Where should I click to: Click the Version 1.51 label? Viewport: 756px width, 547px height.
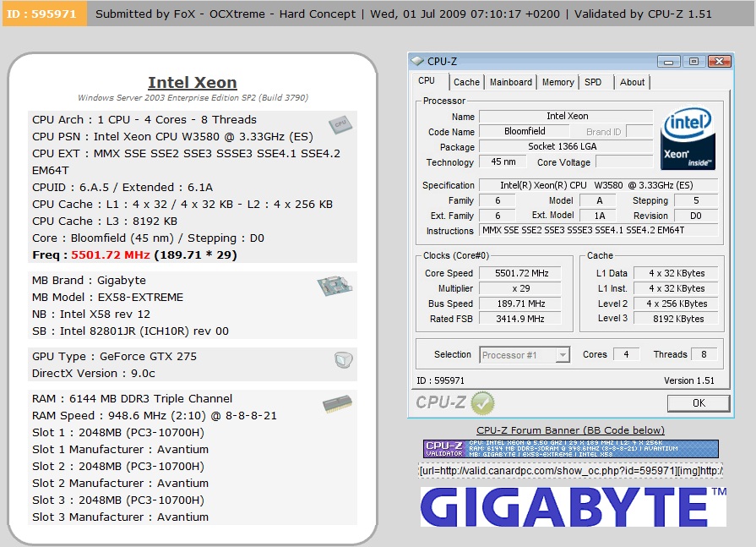click(689, 380)
